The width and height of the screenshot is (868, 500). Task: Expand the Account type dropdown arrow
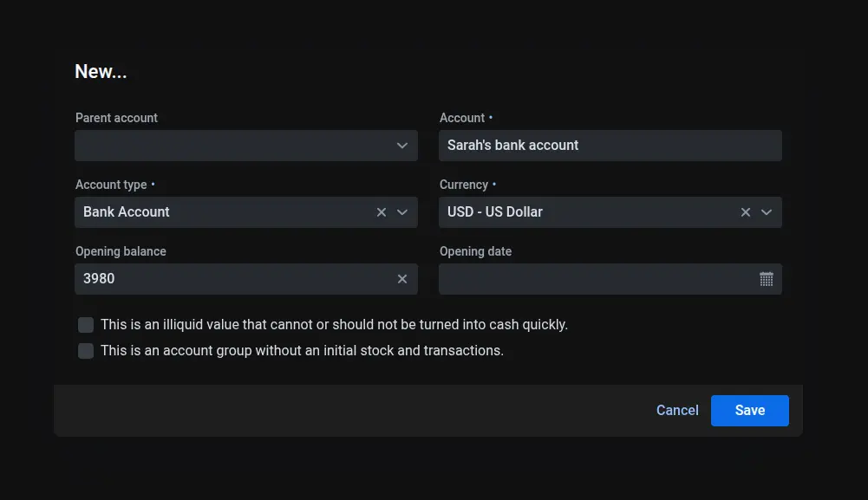tap(402, 212)
